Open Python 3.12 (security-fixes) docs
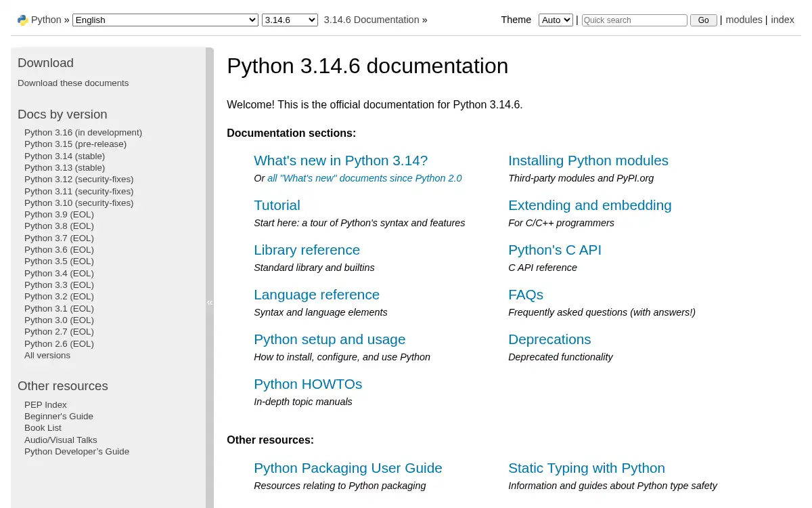The height and width of the screenshot is (508, 812). [78, 179]
